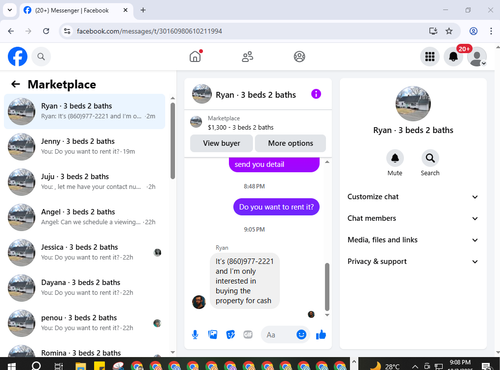Open the Chrome three-dot menu
The width and height of the screenshot is (500, 370).
tap(491, 31)
